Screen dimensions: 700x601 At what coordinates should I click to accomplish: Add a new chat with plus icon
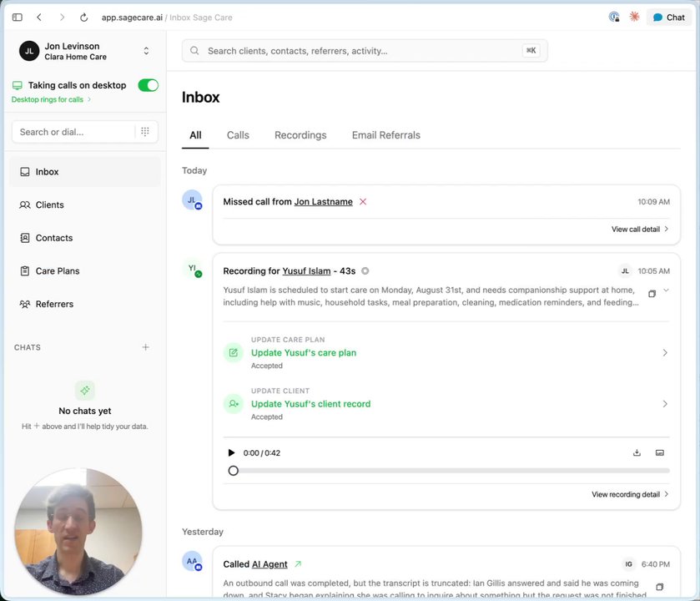[145, 347]
